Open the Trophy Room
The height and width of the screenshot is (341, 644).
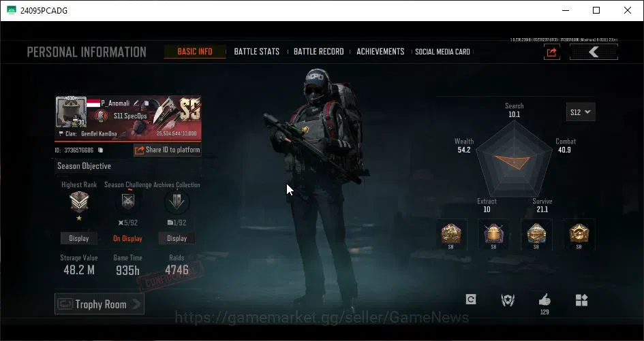[x=99, y=304]
